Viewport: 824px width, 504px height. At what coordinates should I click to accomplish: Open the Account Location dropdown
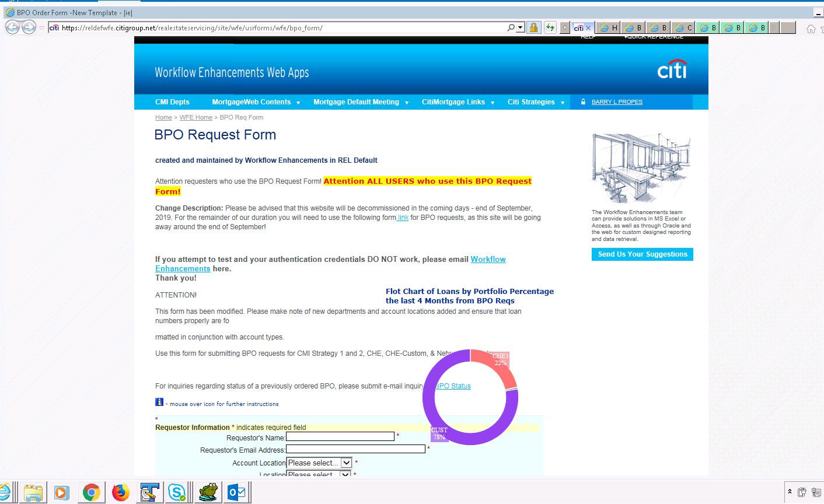[x=319, y=463]
